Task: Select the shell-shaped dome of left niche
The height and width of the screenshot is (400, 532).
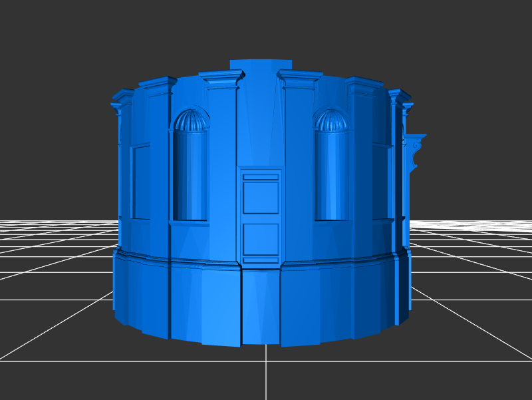Action: click(x=191, y=120)
